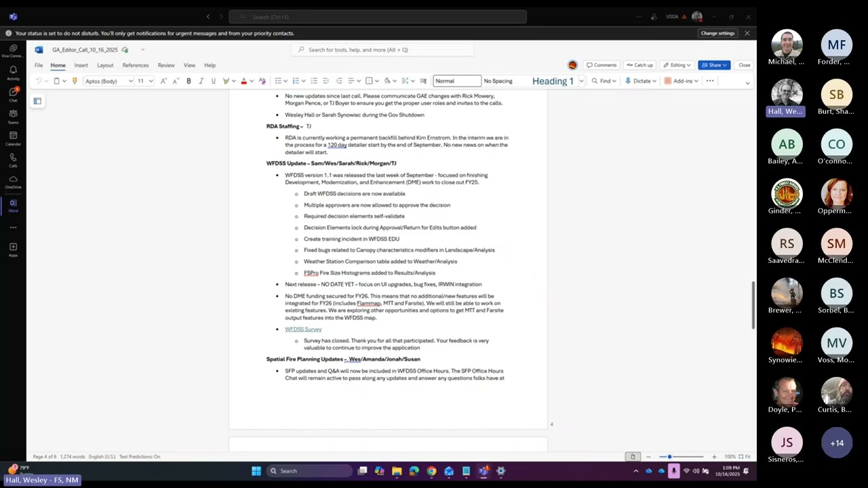Toggle italic formatting
The width and height of the screenshot is (868, 488).
click(201, 81)
